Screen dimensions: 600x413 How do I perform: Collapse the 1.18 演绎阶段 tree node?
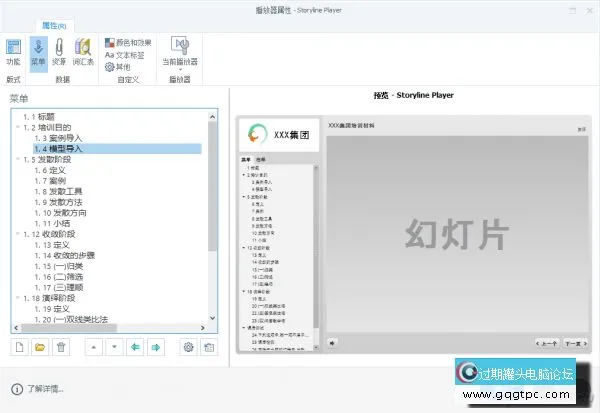click(x=18, y=297)
